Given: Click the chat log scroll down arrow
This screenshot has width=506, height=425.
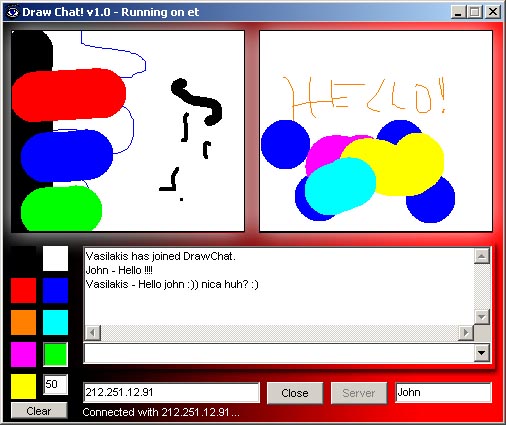Looking at the screenshot, I should [x=482, y=317].
